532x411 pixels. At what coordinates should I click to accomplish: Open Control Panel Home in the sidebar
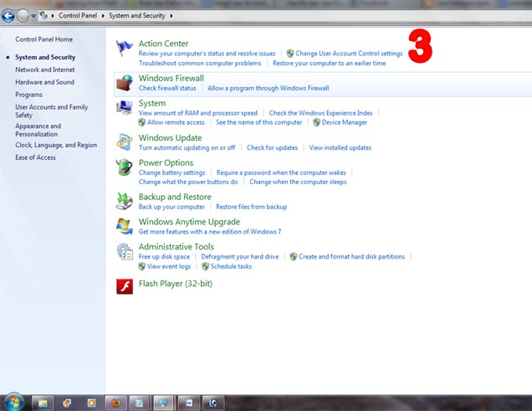pyautogui.click(x=43, y=39)
